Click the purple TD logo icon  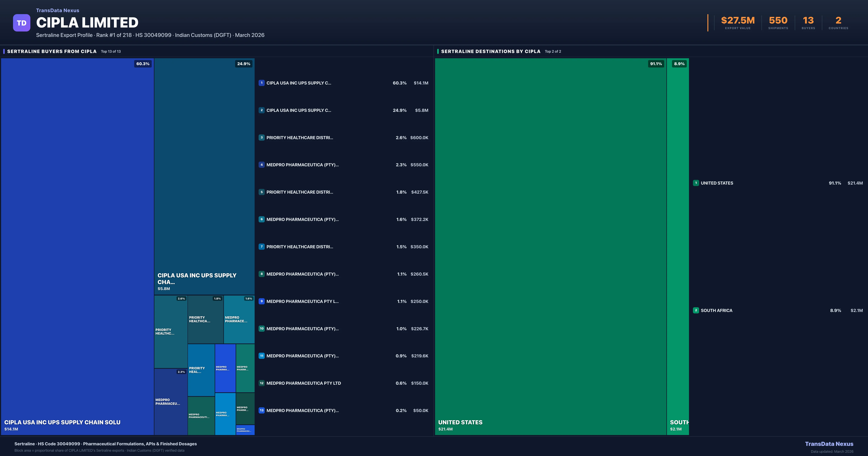click(22, 23)
